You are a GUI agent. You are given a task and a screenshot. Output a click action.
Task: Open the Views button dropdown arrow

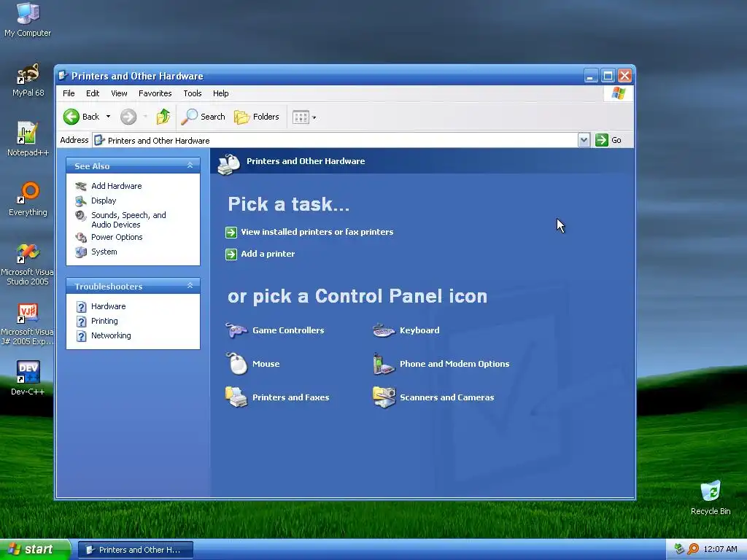click(x=314, y=117)
